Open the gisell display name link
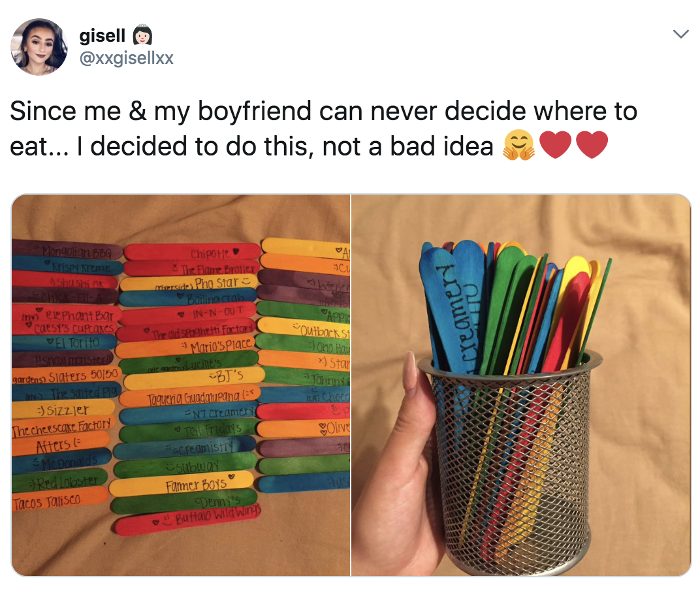The image size is (700, 593). tap(103, 35)
